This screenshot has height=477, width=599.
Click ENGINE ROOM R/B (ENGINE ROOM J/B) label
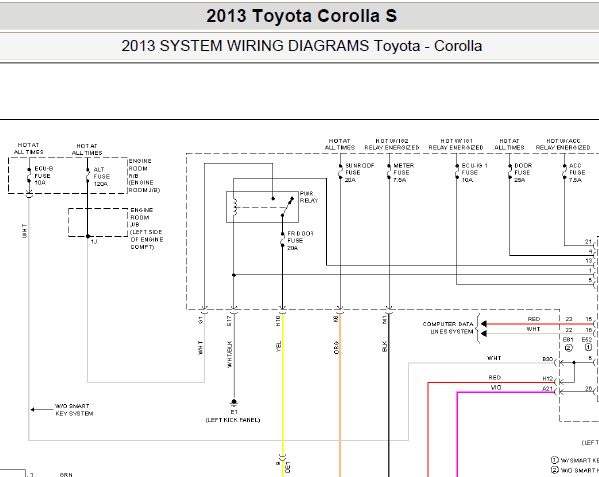[x=144, y=176]
